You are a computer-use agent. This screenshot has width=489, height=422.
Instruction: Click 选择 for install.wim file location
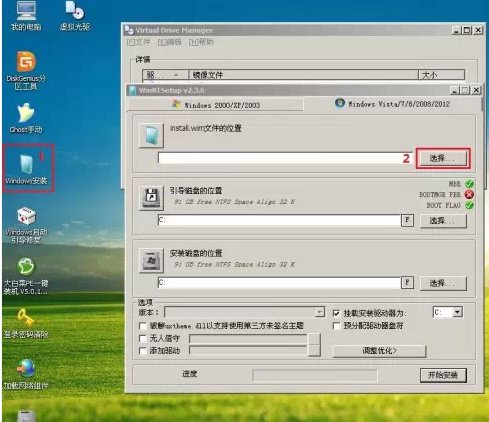pyautogui.click(x=443, y=158)
